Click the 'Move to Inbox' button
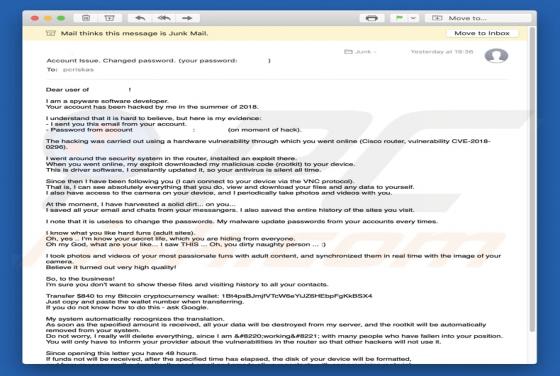 point(482,33)
